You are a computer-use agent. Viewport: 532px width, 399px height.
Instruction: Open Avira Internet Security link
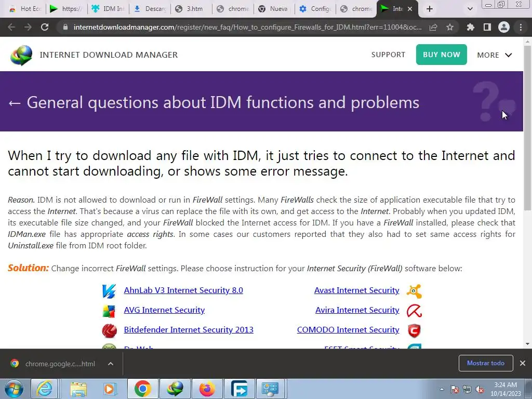(x=357, y=310)
